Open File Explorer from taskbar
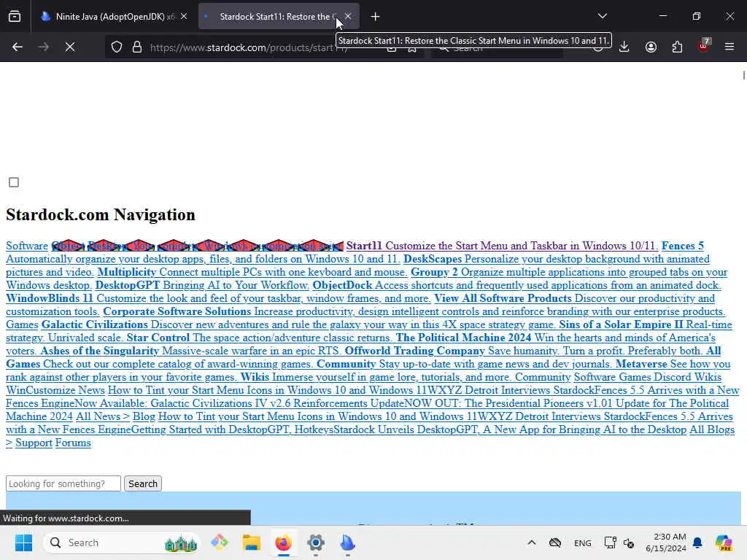 click(251, 542)
